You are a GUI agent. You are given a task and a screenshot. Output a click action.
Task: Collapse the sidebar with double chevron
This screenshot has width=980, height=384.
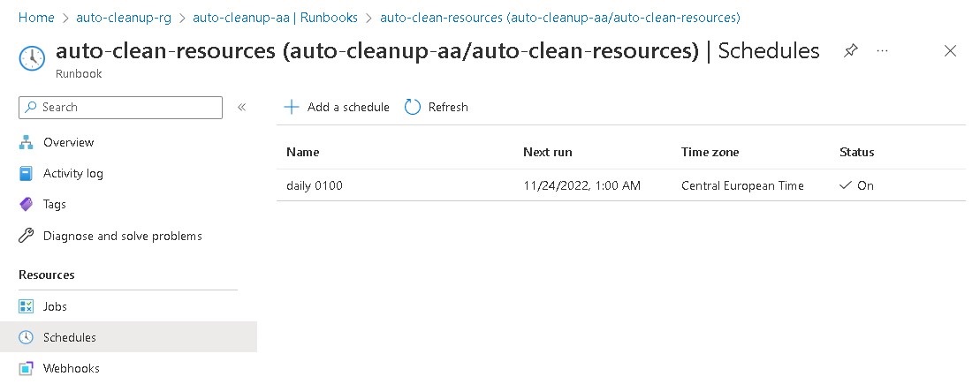[x=241, y=108]
